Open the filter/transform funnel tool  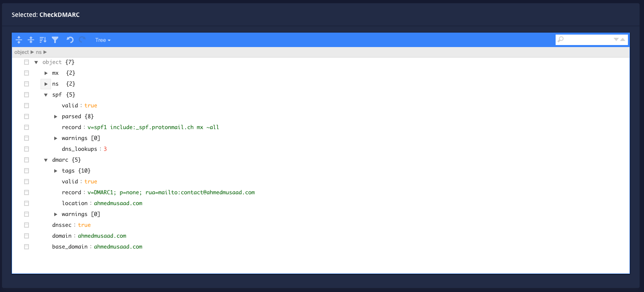point(55,40)
